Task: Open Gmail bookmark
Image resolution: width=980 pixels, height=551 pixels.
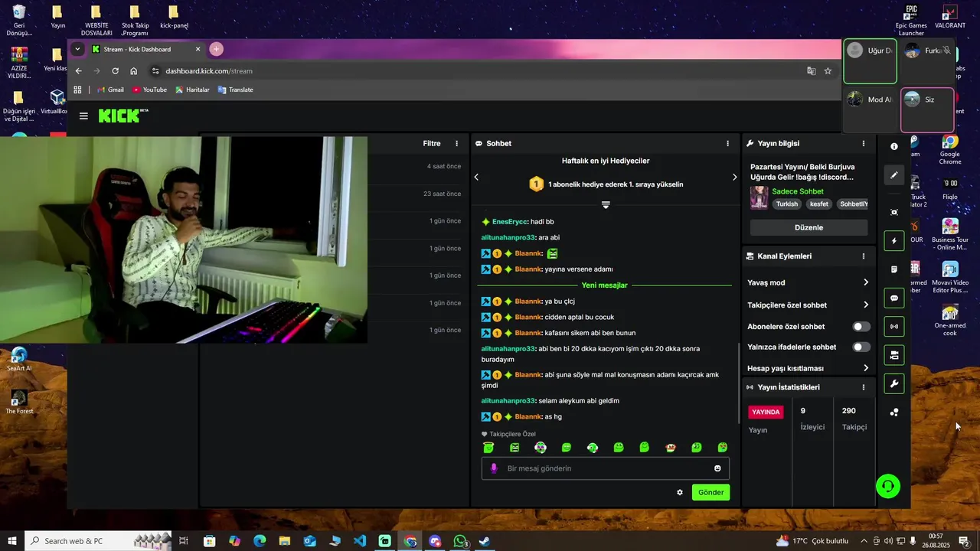Action: (110, 90)
